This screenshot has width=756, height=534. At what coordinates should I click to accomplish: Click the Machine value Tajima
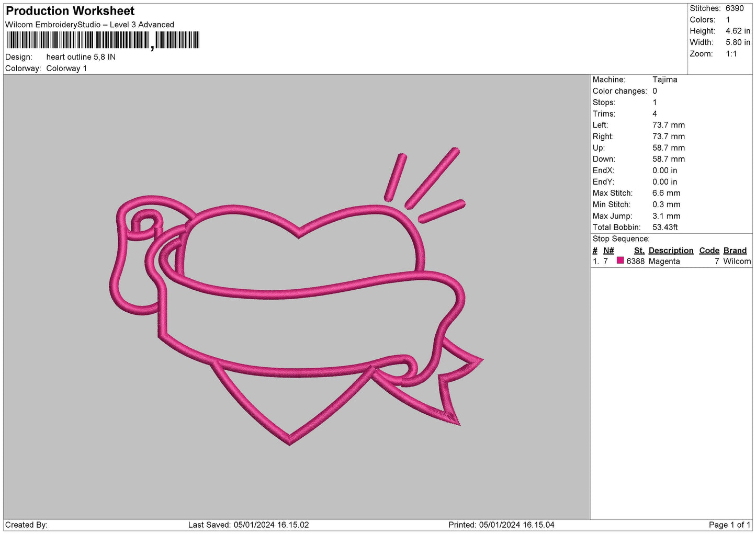(665, 79)
